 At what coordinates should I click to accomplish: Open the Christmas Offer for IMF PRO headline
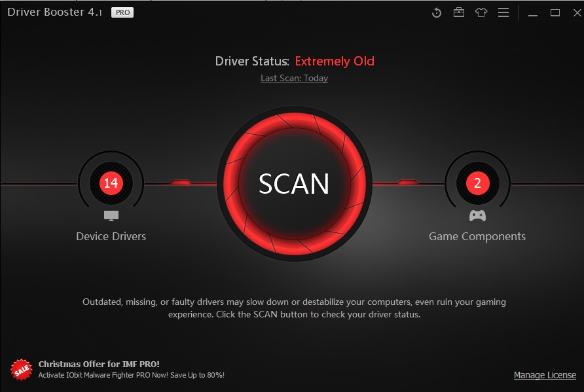pyautogui.click(x=99, y=364)
